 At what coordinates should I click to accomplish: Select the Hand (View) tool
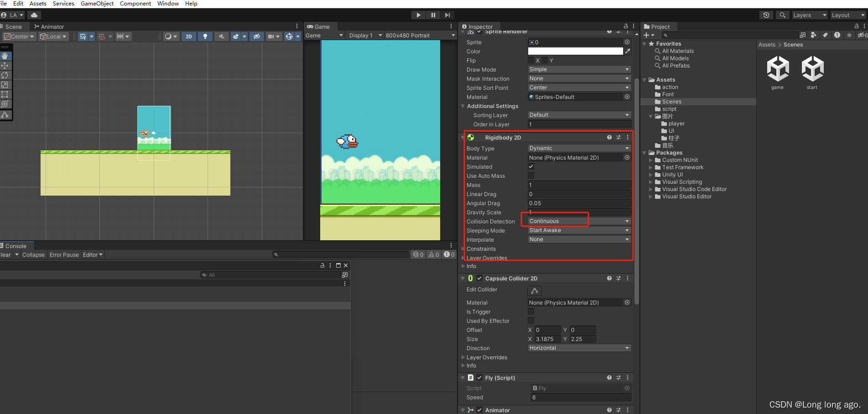5,56
